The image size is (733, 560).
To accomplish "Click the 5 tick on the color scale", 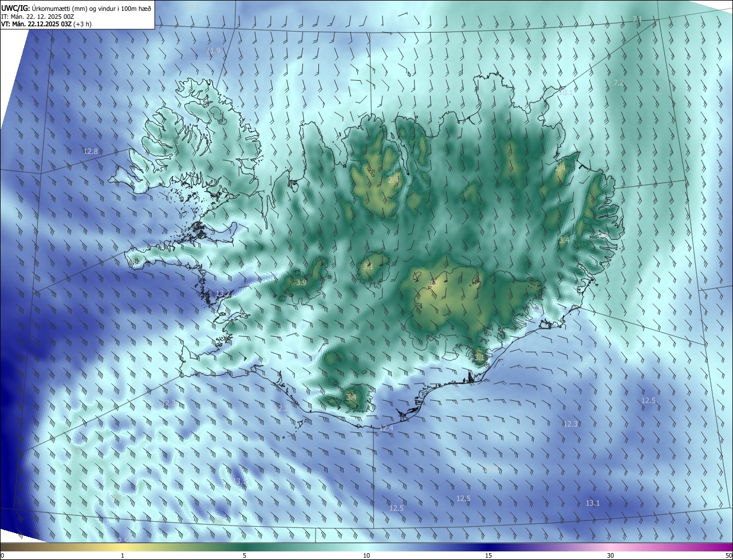I will click(x=245, y=555).
